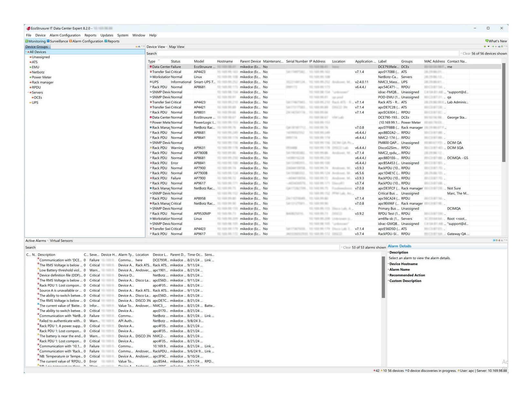The height and width of the screenshot is (397, 532).
Task: Click status icon of the UPS row
Action: click(151, 82)
